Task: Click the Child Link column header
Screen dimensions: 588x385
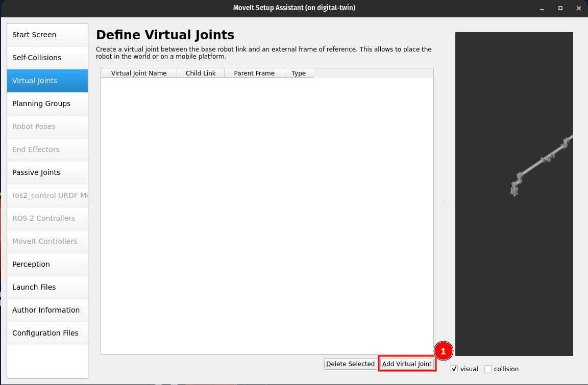Action: [x=201, y=73]
